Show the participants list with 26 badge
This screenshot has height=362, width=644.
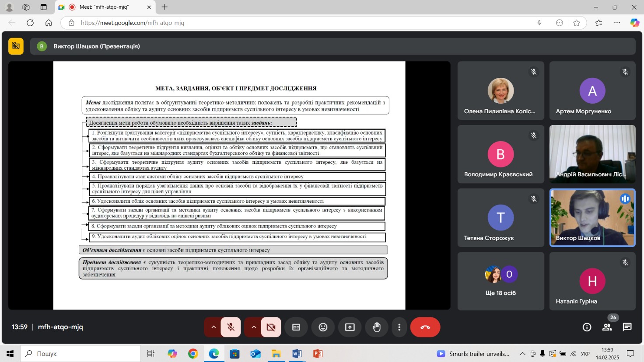point(607,327)
